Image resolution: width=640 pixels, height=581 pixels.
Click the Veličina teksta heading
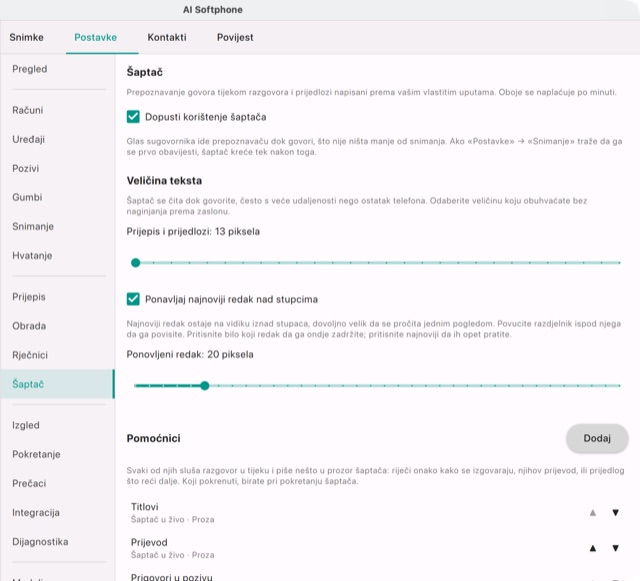(x=164, y=180)
